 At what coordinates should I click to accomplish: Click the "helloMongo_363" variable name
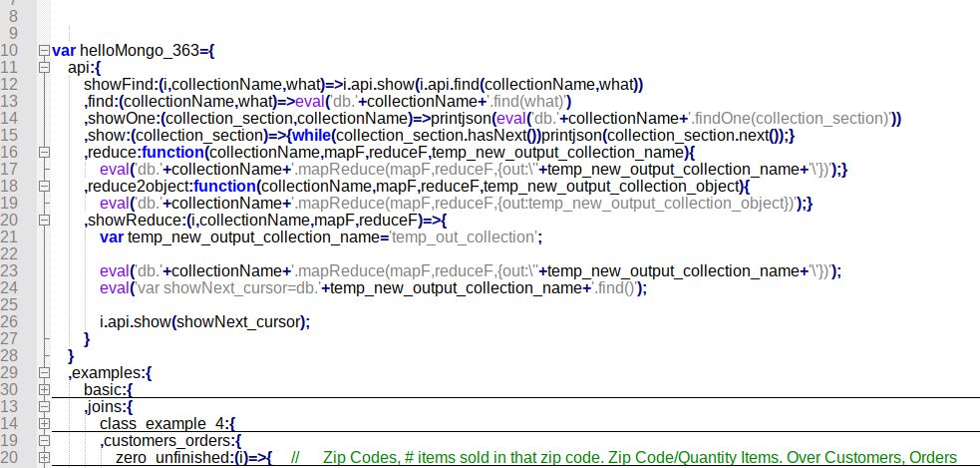tap(140, 51)
